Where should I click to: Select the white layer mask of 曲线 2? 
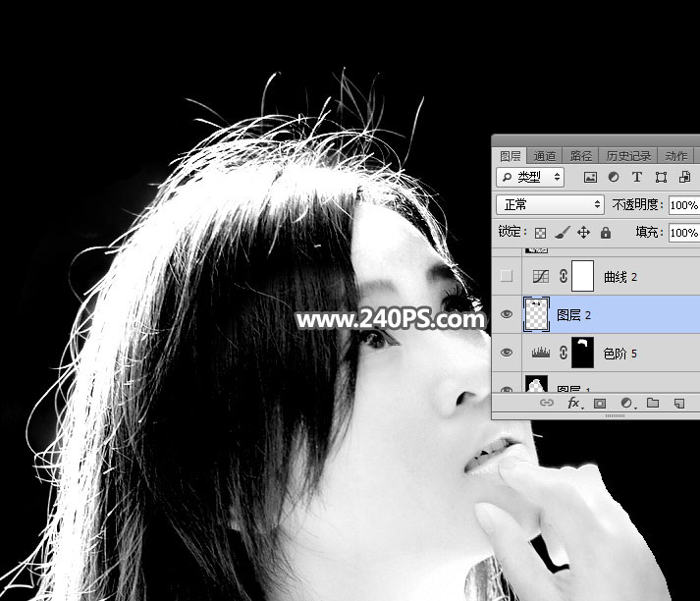[x=582, y=276]
